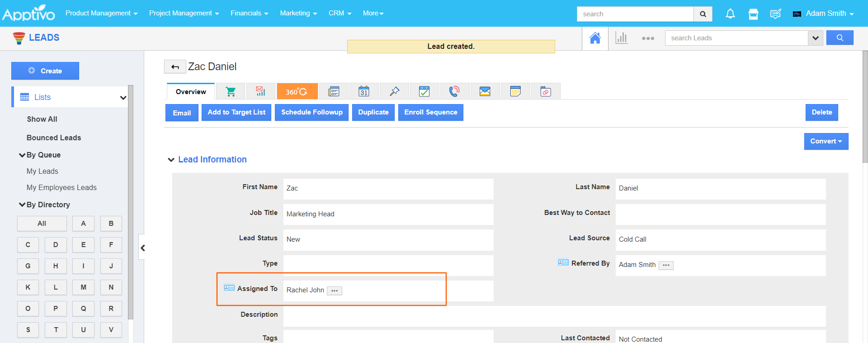Click the Email button
Viewport: 868px width, 343px height.
(182, 113)
